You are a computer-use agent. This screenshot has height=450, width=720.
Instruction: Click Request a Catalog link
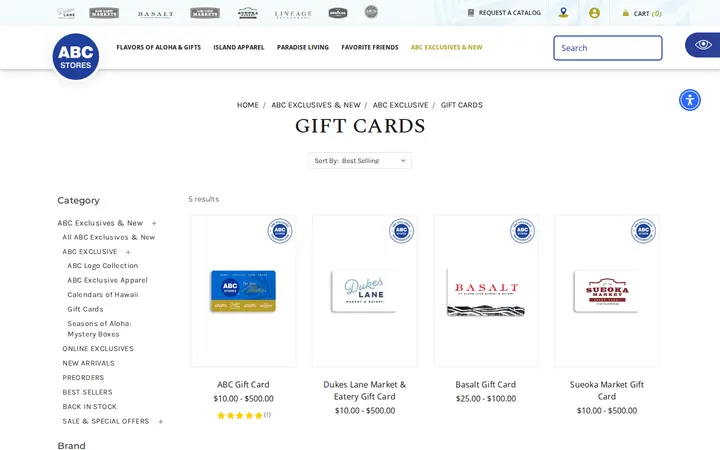click(510, 13)
